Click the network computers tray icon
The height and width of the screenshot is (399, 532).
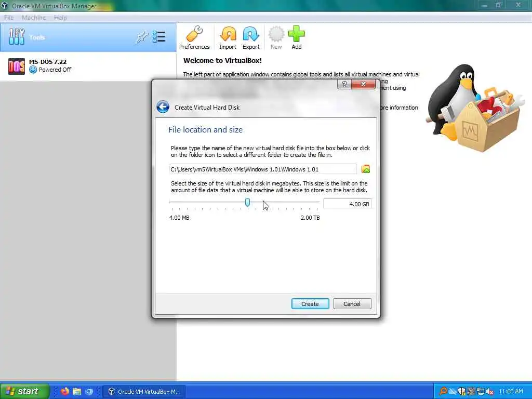[x=481, y=392]
